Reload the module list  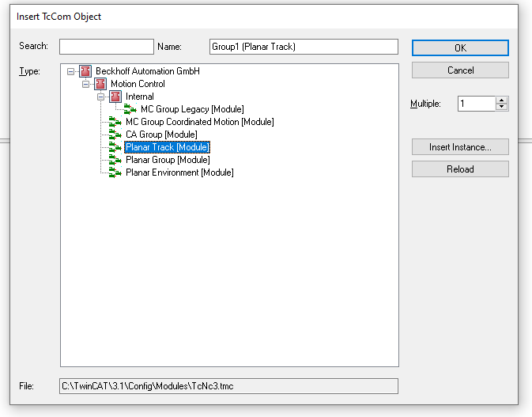click(x=460, y=169)
